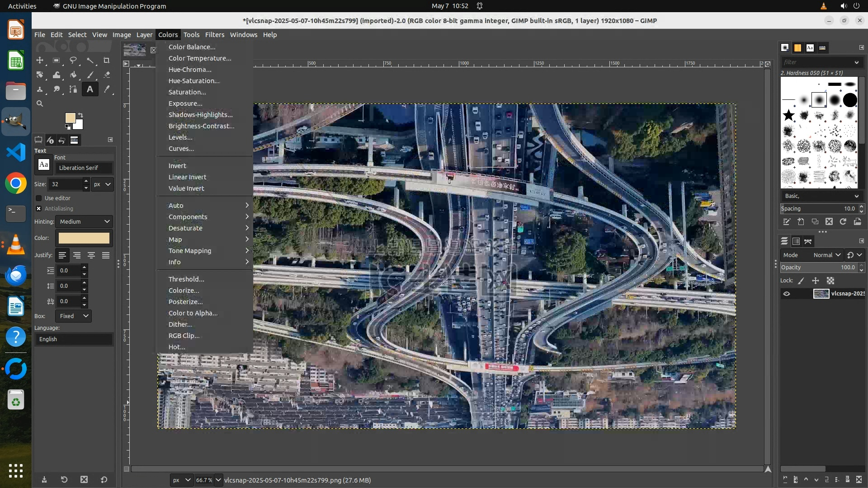Select the Move tool
Screen dimensions: 868x488
pos(40,60)
